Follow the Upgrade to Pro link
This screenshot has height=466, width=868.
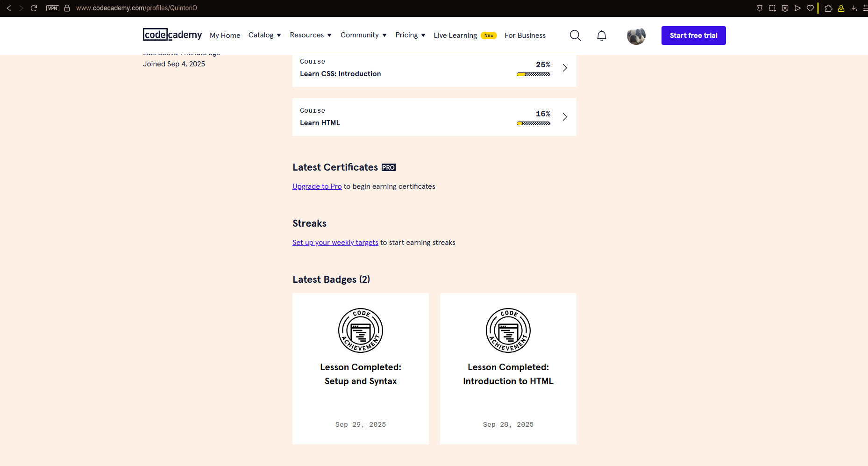point(317,186)
